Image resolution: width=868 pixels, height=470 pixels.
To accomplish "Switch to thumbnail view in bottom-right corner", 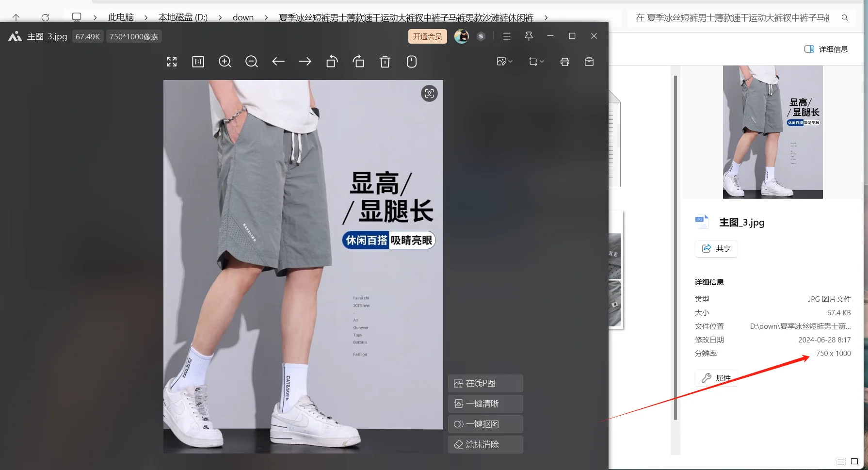I will click(x=854, y=462).
